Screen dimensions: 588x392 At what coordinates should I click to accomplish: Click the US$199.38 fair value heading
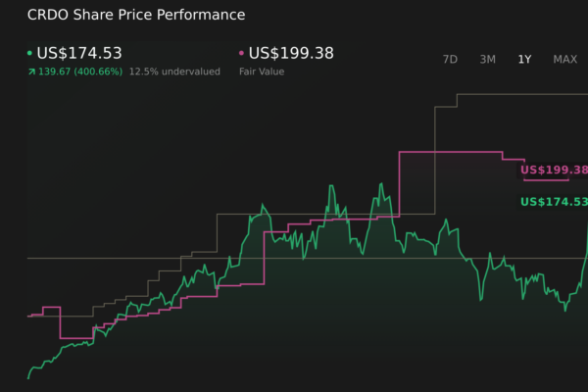tap(291, 53)
